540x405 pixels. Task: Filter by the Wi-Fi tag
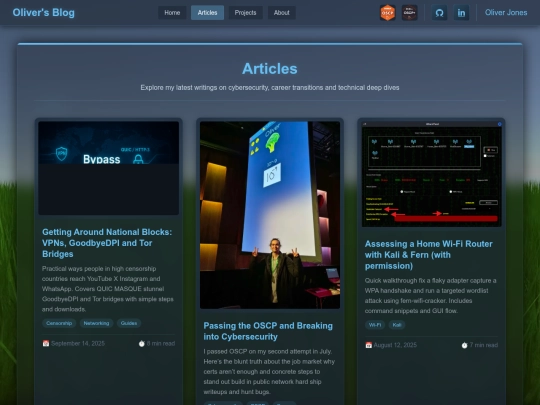click(x=375, y=325)
